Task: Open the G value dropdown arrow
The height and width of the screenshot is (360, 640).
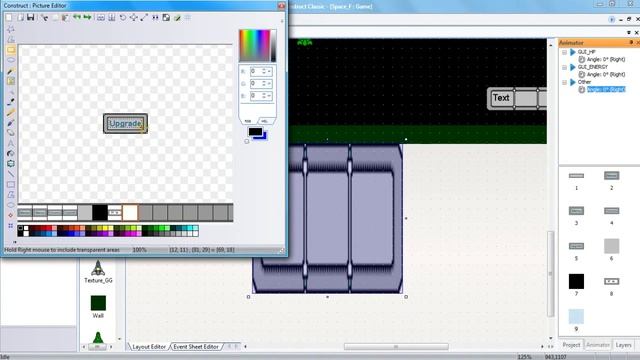Action: click(269, 84)
